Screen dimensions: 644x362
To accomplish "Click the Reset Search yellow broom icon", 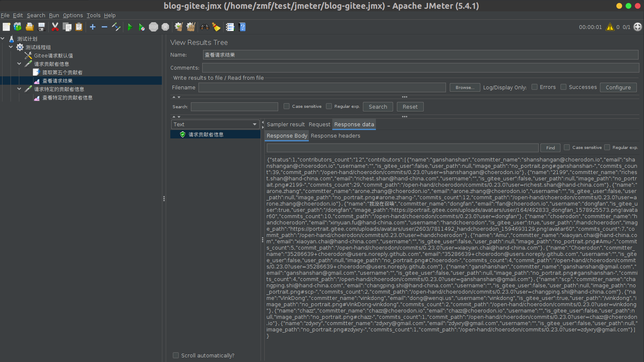I will pos(216,27).
